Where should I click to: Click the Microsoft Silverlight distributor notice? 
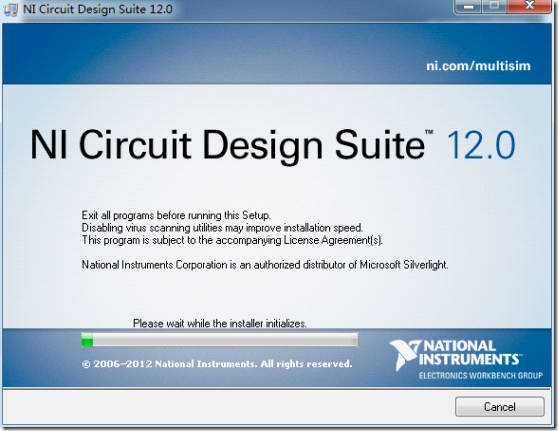[265, 265]
